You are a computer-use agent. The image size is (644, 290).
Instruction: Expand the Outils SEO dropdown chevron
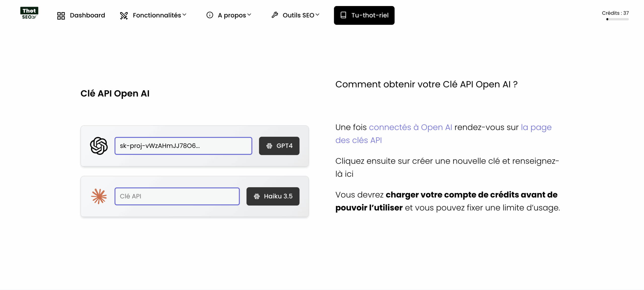[317, 15]
